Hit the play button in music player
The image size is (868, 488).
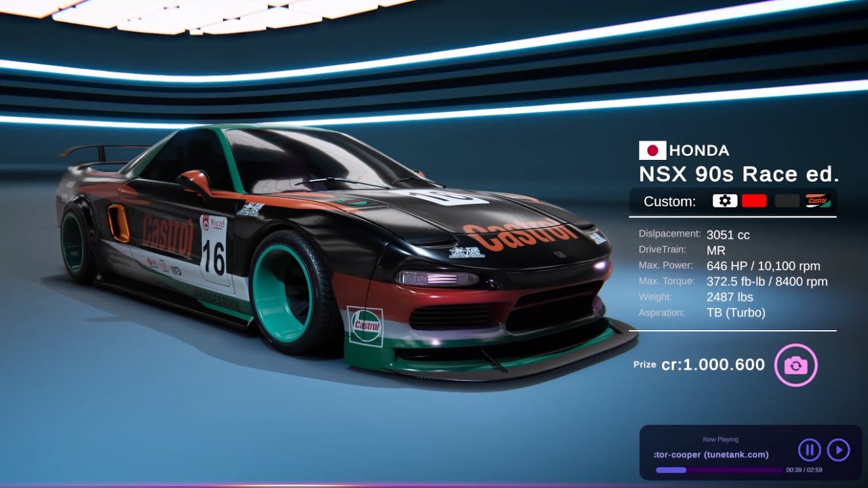(x=839, y=450)
